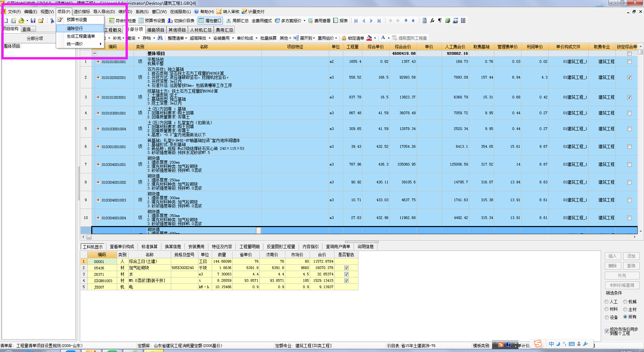Viewport: 644px width, 352px height.
Task: Click the font color A swatch
Action: coord(383,38)
